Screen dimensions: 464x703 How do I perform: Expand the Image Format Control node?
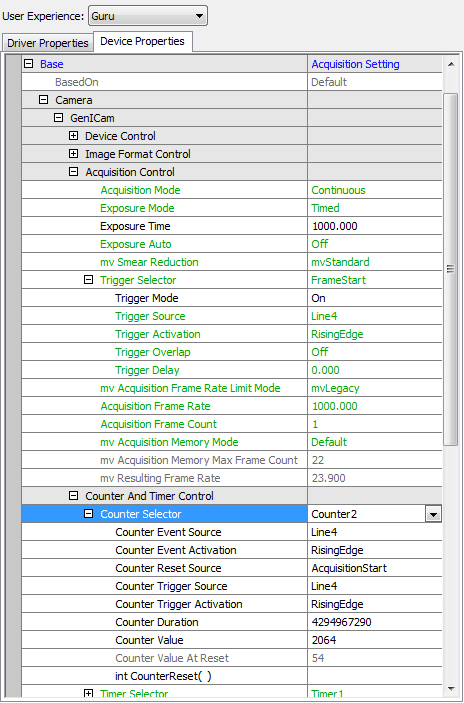(74, 154)
